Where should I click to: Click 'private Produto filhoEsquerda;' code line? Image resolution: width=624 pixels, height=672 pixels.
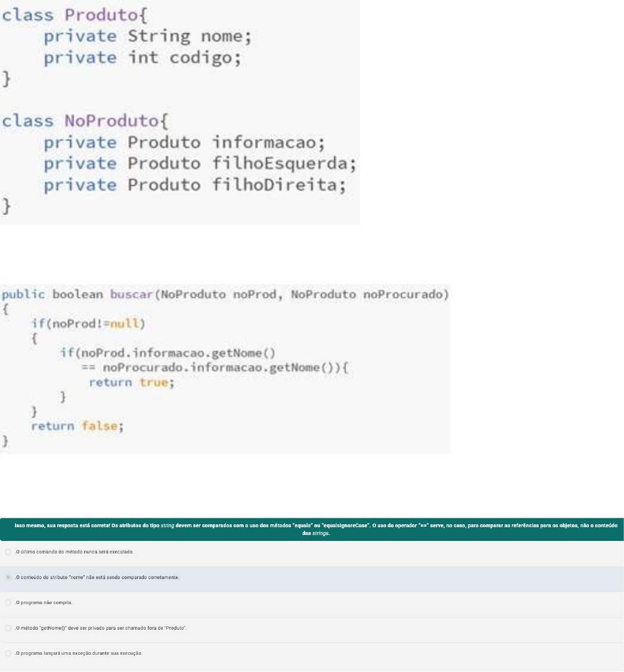(200, 163)
